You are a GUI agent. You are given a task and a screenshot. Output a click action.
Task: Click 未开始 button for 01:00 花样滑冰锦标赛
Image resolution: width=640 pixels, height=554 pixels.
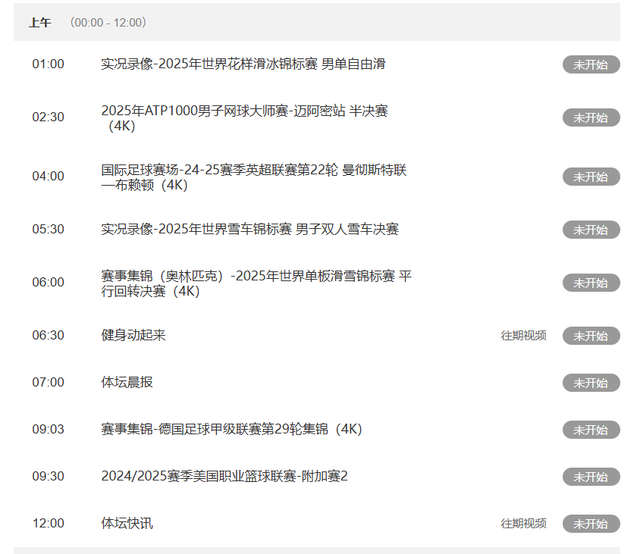(x=590, y=64)
